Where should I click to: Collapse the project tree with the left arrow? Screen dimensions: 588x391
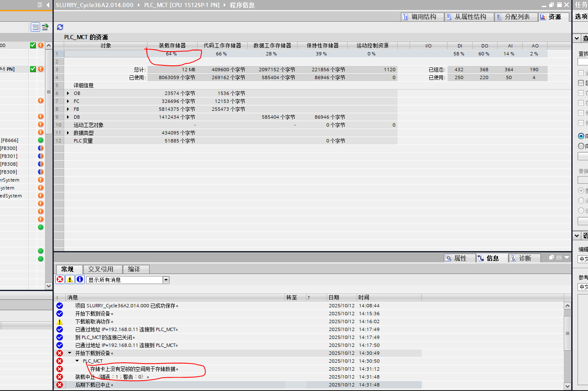(48, 5)
